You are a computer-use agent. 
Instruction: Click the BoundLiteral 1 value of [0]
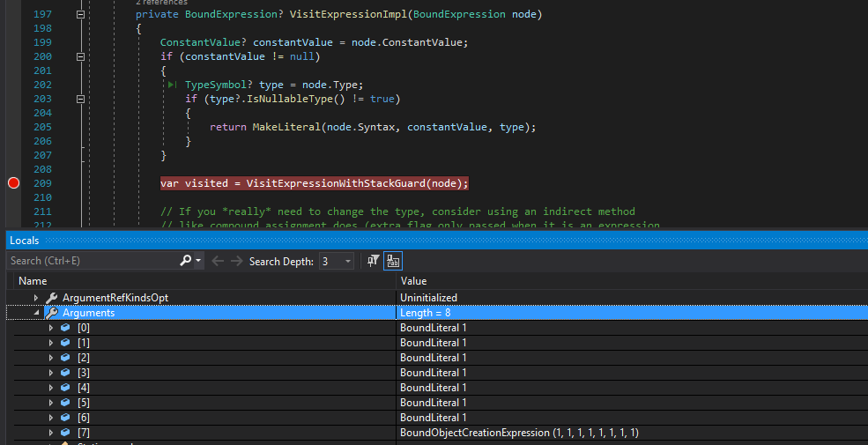[x=434, y=328]
